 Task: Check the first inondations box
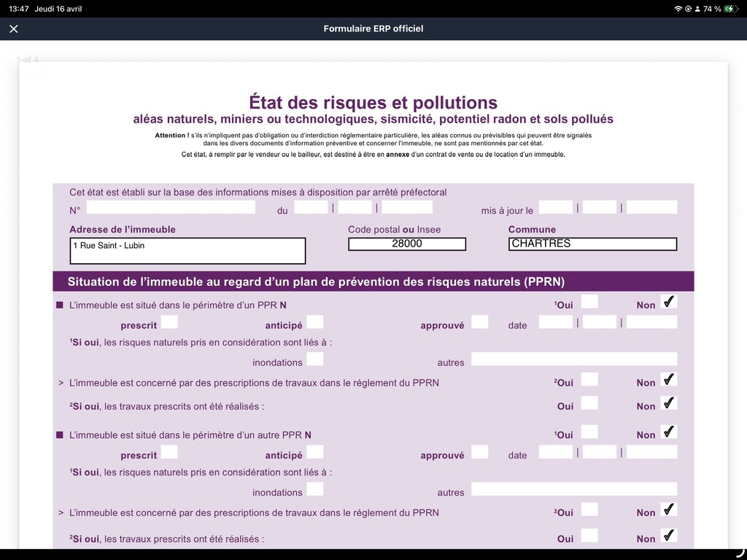click(315, 359)
